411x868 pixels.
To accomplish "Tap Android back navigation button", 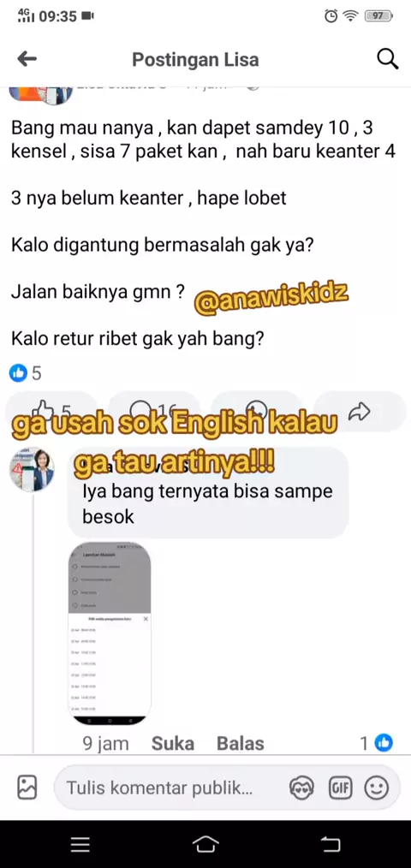I will pyautogui.click(x=331, y=844).
